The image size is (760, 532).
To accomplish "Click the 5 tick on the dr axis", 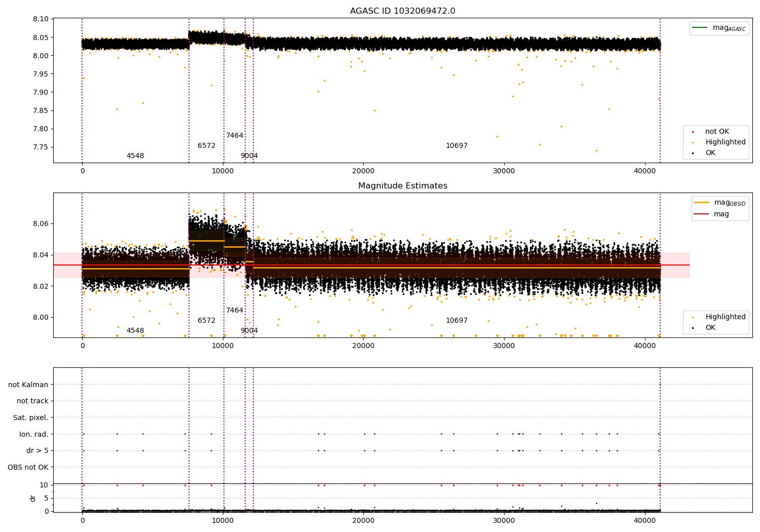I will [x=47, y=498].
